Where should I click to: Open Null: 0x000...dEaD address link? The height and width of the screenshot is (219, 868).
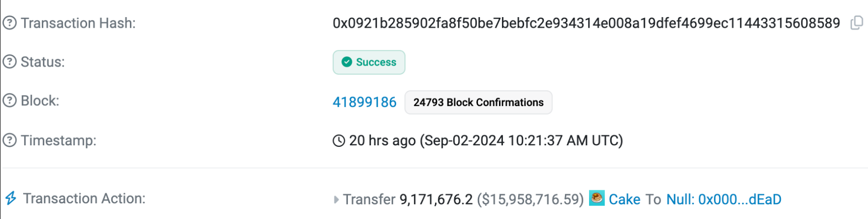[724, 199]
